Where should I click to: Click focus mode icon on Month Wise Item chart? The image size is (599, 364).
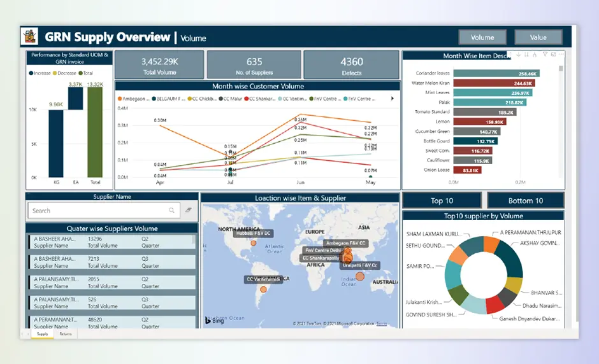pos(553,55)
